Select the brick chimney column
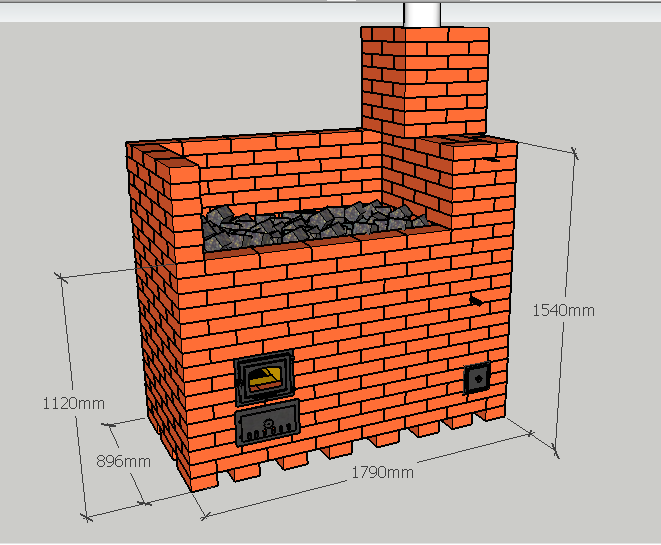 [x=425, y=80]
